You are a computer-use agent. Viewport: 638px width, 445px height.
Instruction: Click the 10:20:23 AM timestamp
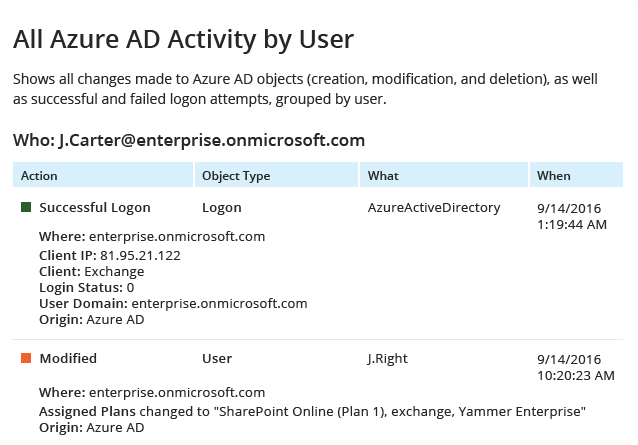coord(575,375)
